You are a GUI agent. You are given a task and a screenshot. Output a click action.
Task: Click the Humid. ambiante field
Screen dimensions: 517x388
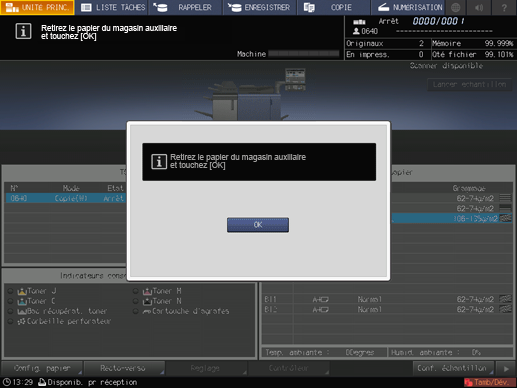(x=450, y=352)
